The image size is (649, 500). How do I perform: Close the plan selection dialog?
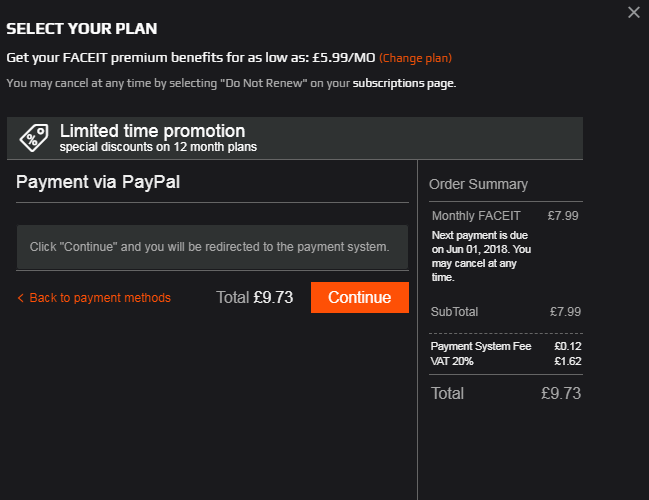pos(633,12)
